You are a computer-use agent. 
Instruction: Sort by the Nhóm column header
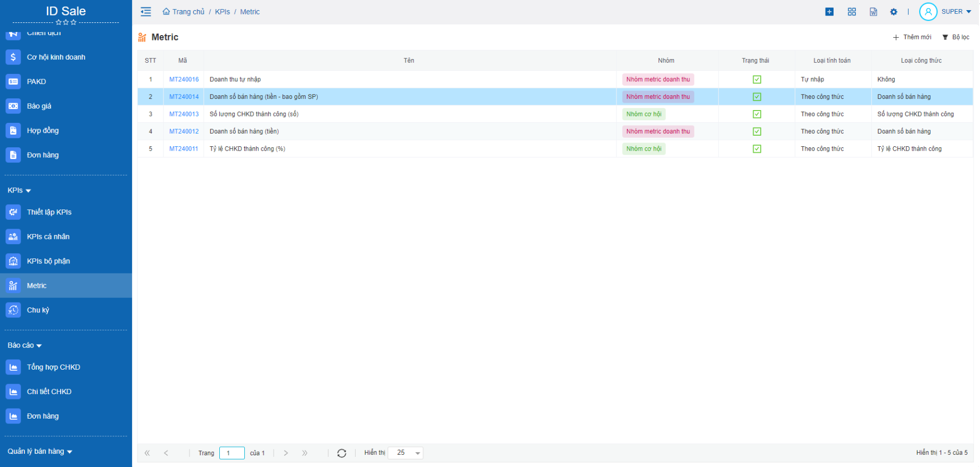tap(666, 61)
